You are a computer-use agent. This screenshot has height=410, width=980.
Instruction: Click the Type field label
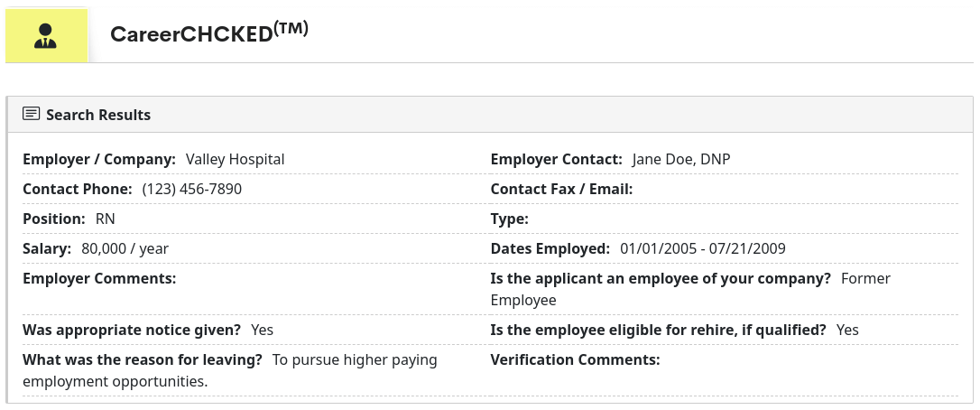pos(509,219)
